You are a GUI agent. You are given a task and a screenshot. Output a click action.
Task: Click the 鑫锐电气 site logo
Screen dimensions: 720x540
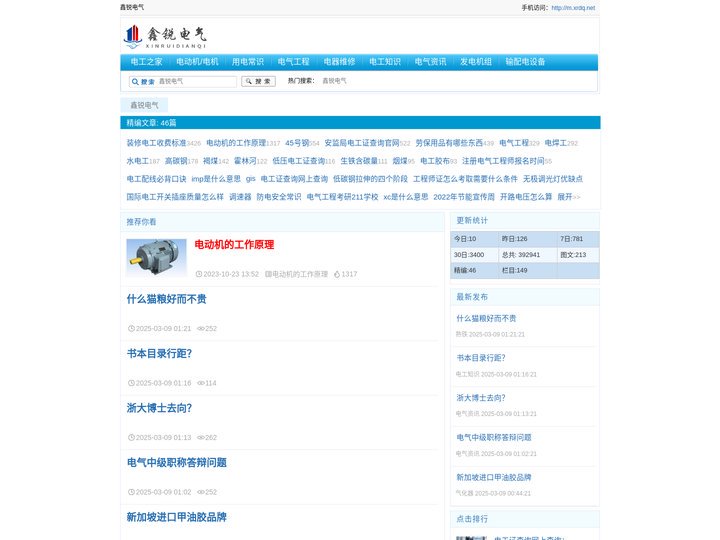(165, 37)
